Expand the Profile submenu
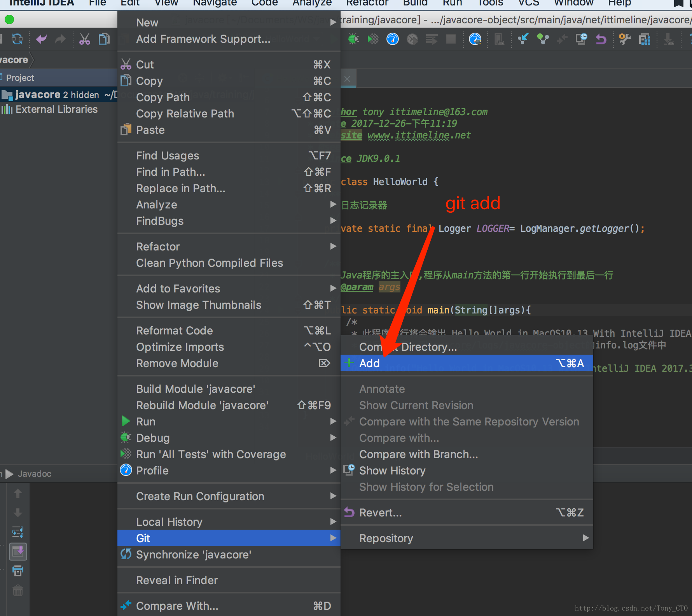 (229, 471)
